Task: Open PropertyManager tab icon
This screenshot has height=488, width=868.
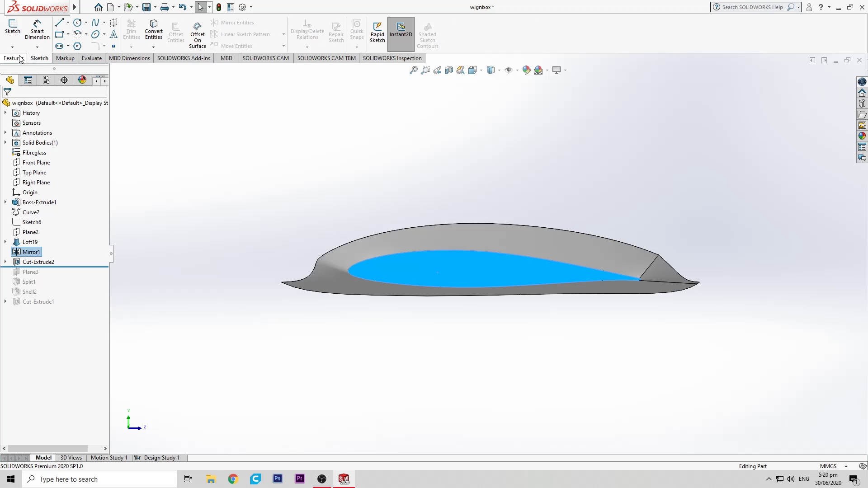Action: [28, 80]
